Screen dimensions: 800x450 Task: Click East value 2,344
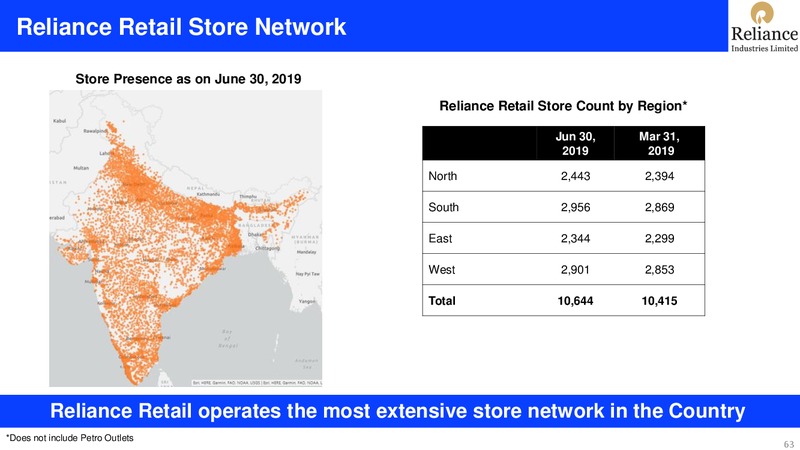(575, 238)
